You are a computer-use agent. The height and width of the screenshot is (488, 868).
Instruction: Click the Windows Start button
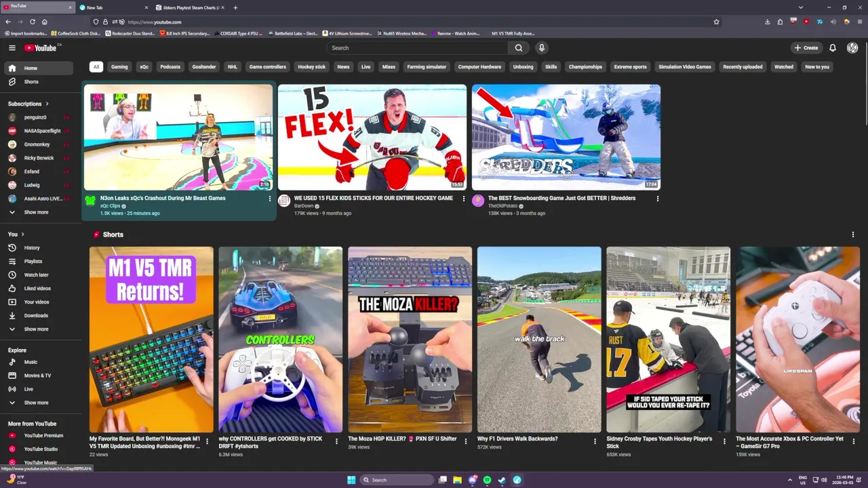(x=351, y=480)
